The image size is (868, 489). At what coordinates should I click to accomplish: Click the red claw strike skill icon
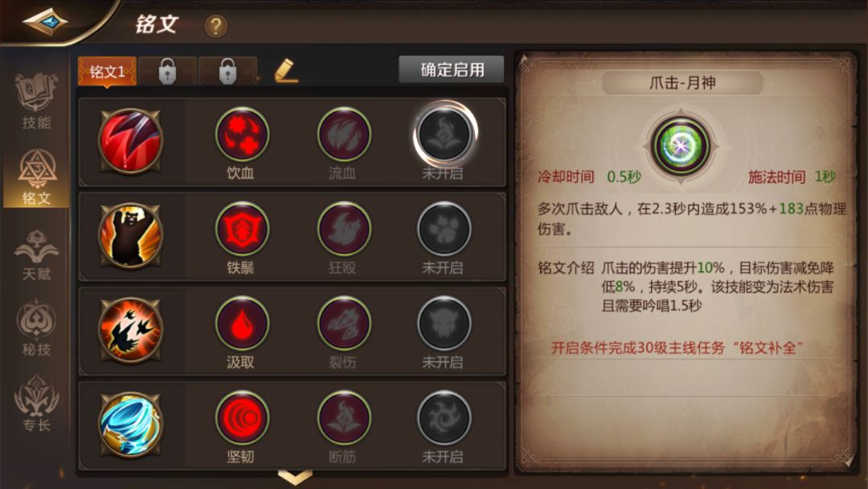[x=131, y=141]
